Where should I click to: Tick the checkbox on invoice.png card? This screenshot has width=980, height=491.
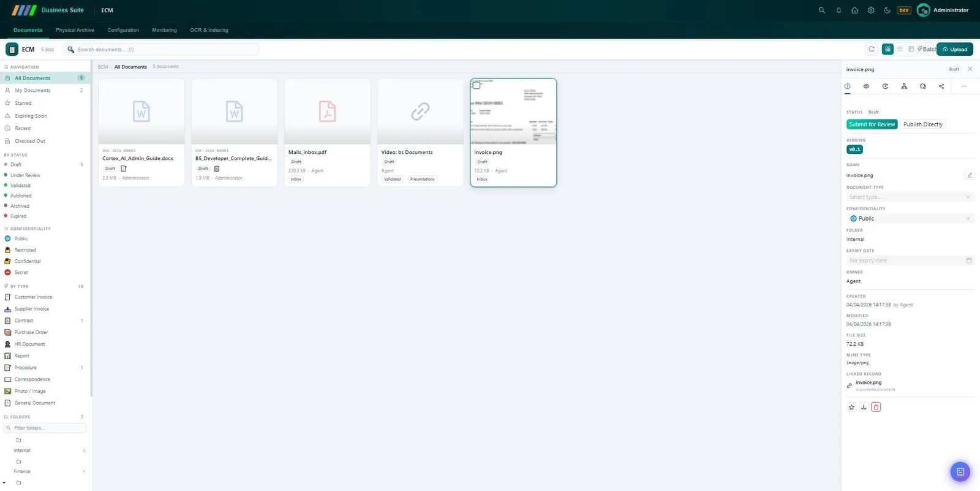click(x=477, y=85)
